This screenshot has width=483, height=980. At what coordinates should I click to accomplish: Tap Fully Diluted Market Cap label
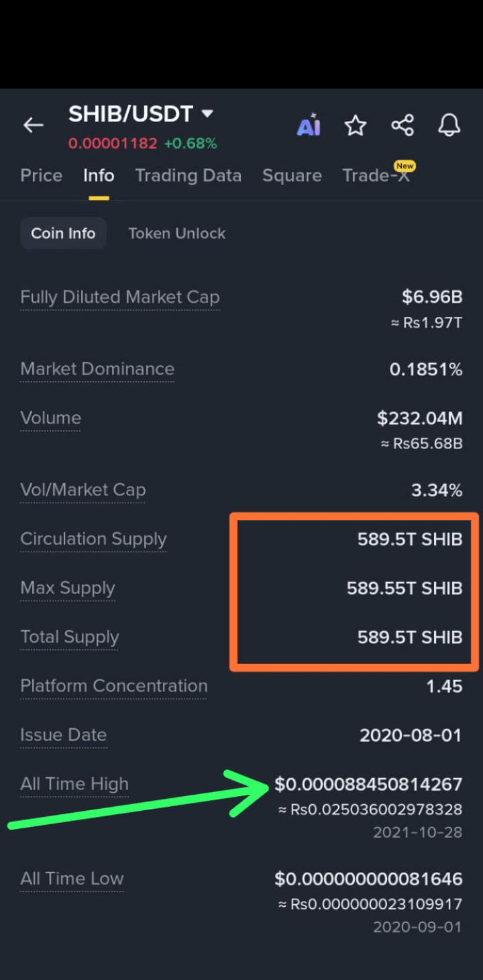point(120,297)
